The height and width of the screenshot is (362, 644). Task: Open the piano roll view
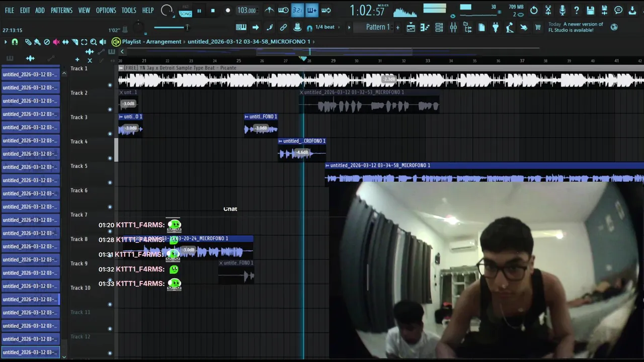(425, 28)
